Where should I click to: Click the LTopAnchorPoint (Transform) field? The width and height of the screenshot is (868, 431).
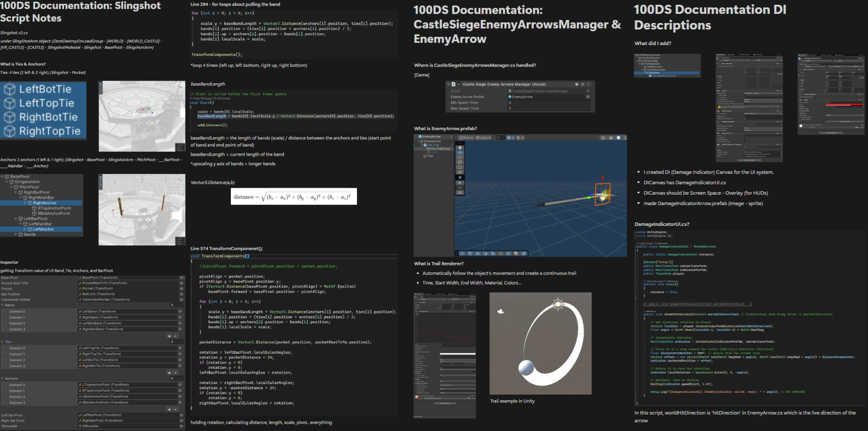(x=130, y=385)
